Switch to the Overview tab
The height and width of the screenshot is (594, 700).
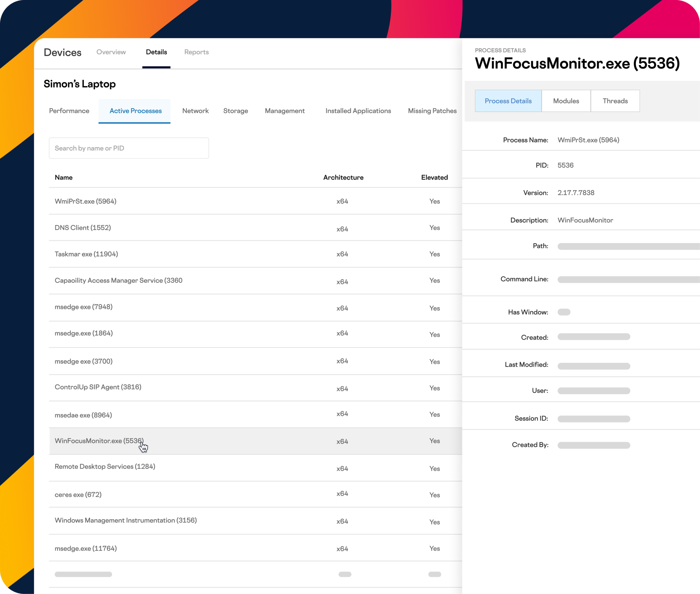[111, 52]
